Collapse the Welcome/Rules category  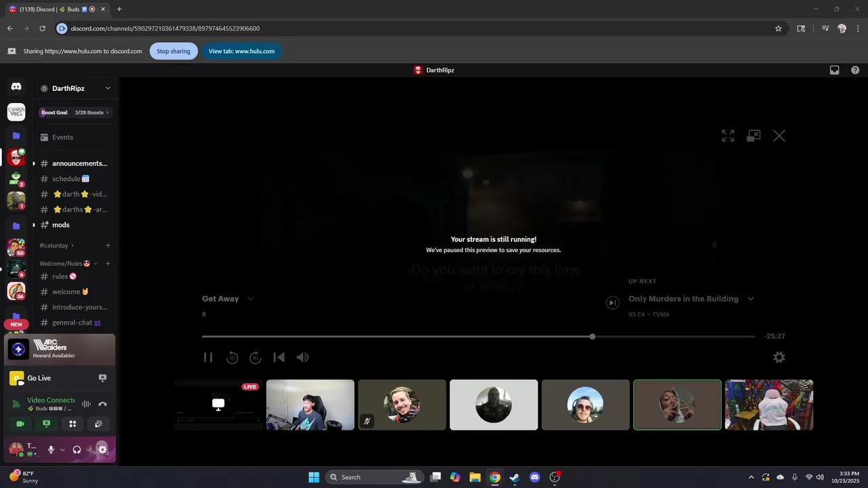coord(68,264)
